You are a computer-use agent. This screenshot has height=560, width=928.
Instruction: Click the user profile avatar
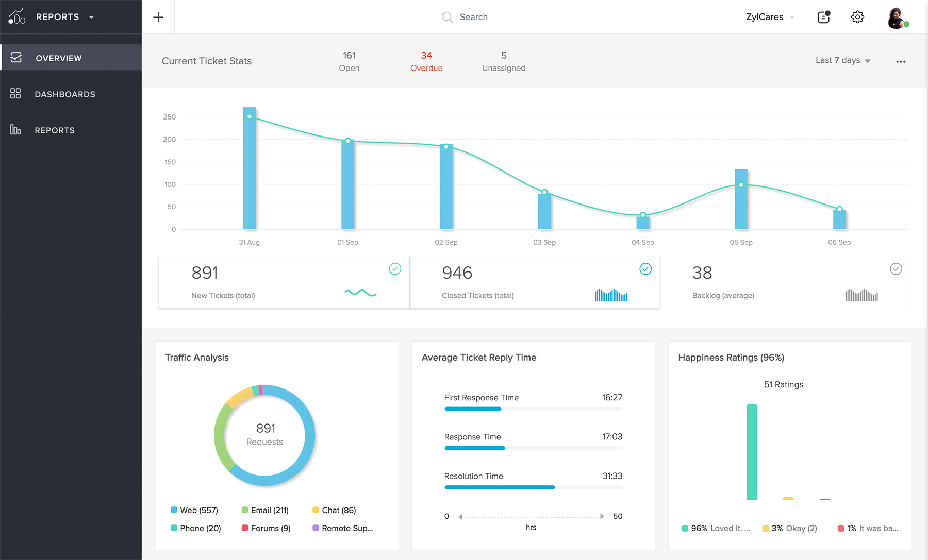tap(897, 18)
